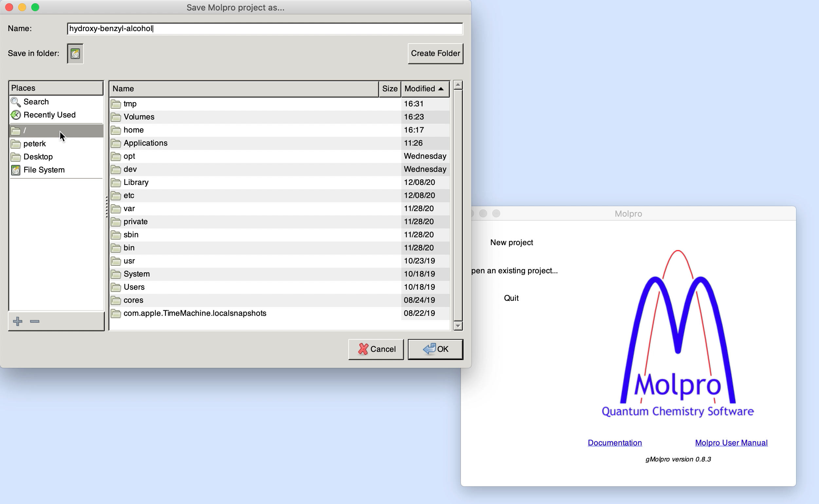Open the Molpro User Manual link
Image resolution: width=819 pixels, height=504 pixels.
[x=731, y=443]
